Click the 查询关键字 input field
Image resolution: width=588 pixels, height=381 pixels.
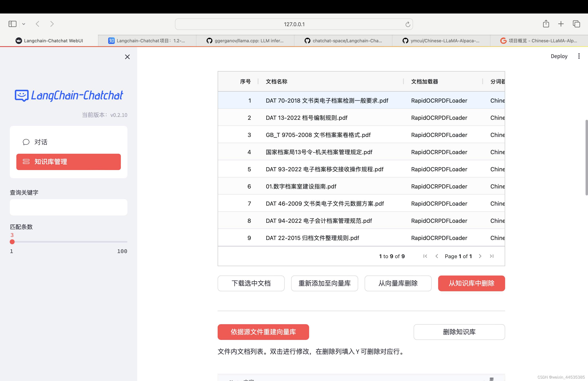tap(68, 207)
